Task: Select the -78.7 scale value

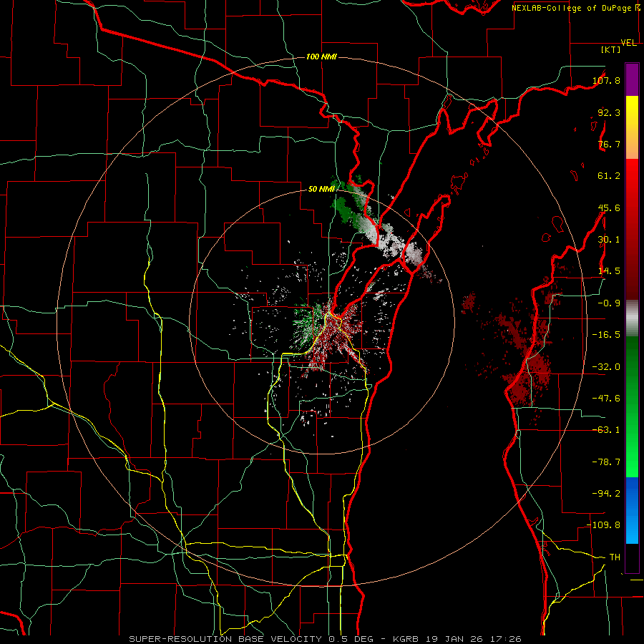Action: (606, 462)
